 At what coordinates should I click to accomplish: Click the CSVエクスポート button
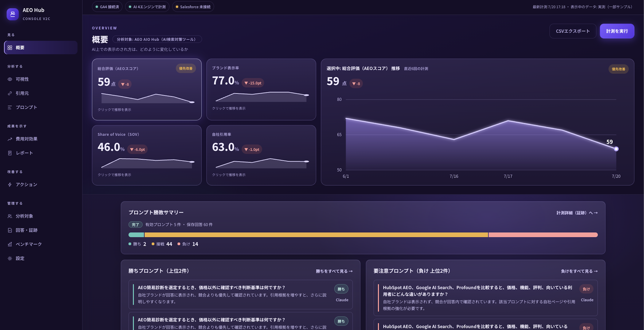[573, 31]
